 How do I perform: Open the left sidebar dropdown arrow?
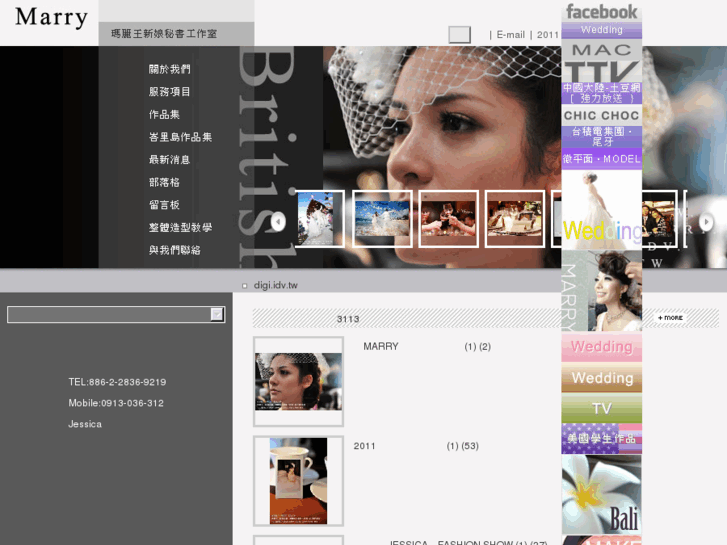coord(217,314)
